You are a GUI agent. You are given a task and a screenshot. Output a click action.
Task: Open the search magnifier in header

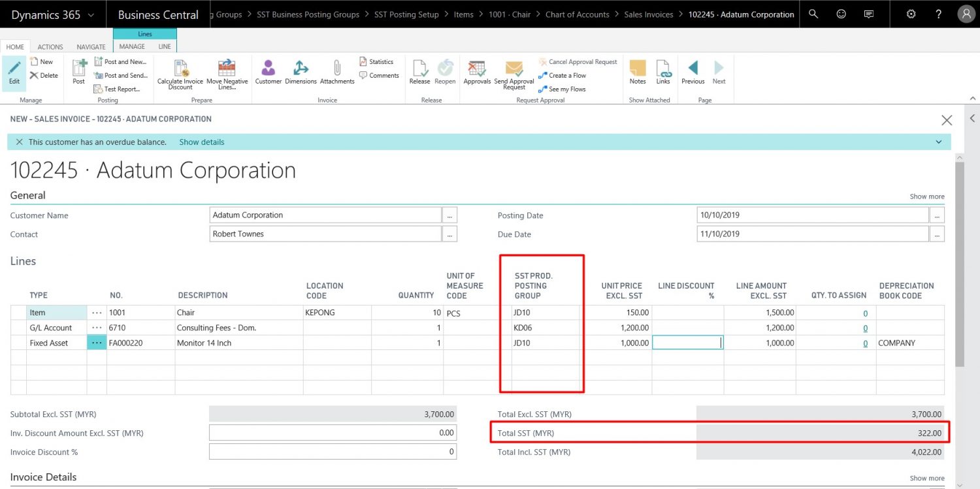(x=813, y=14)
